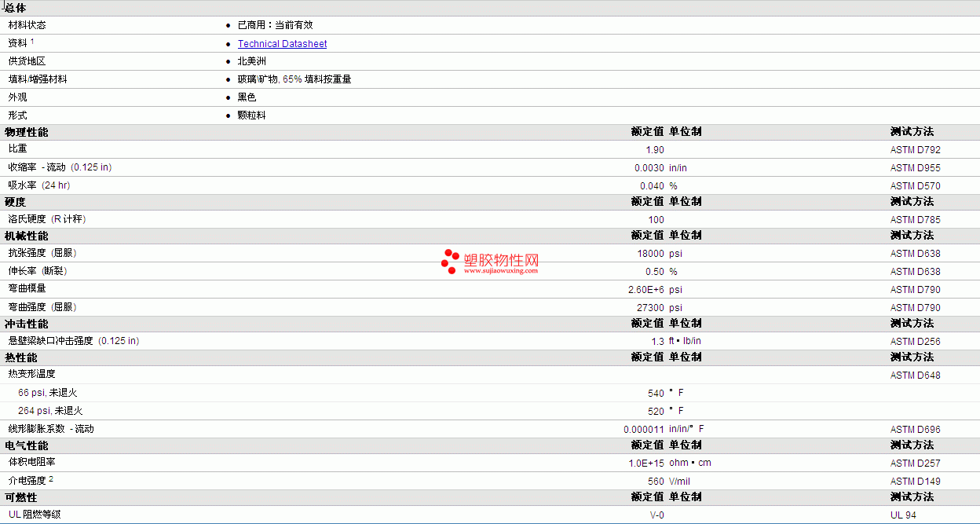This screenshot has width=980, height=524.
Task: Select the 介电强度 value 560
Action: 656,482
